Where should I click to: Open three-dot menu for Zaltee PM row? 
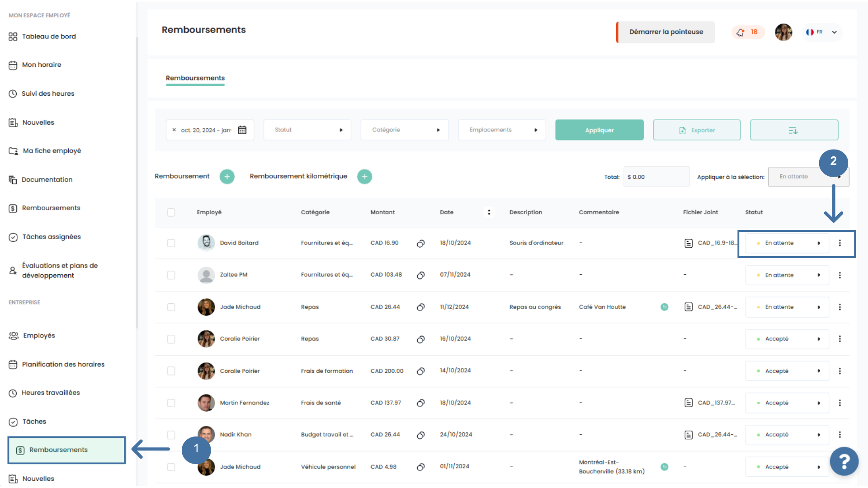(x=840, y=275)
